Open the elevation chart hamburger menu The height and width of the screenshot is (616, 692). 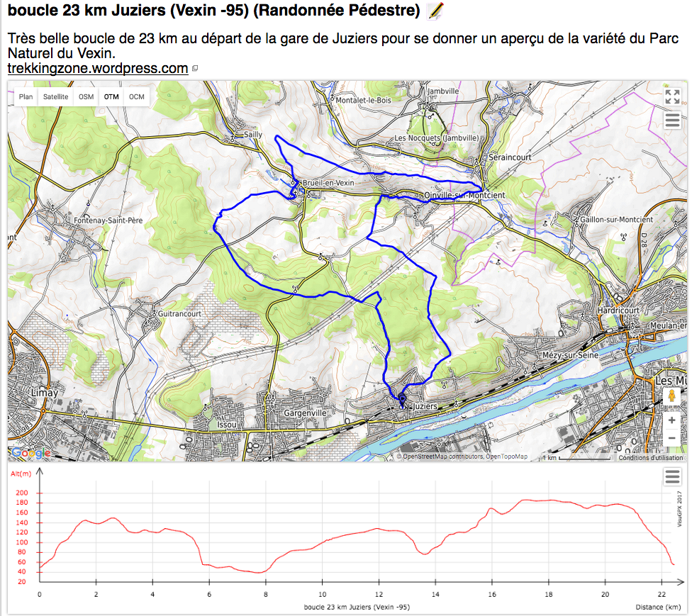point(672,478)
